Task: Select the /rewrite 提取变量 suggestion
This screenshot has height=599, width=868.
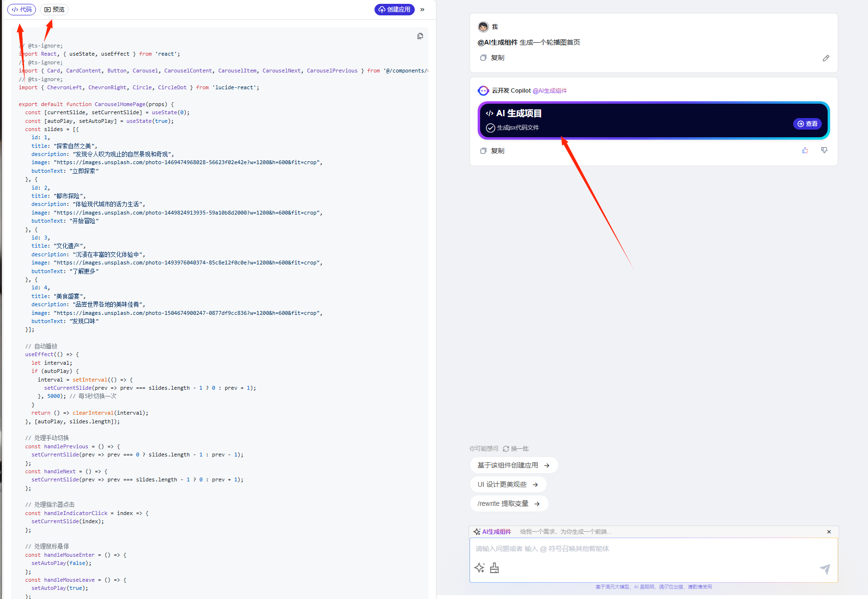Action: [509, 503]
